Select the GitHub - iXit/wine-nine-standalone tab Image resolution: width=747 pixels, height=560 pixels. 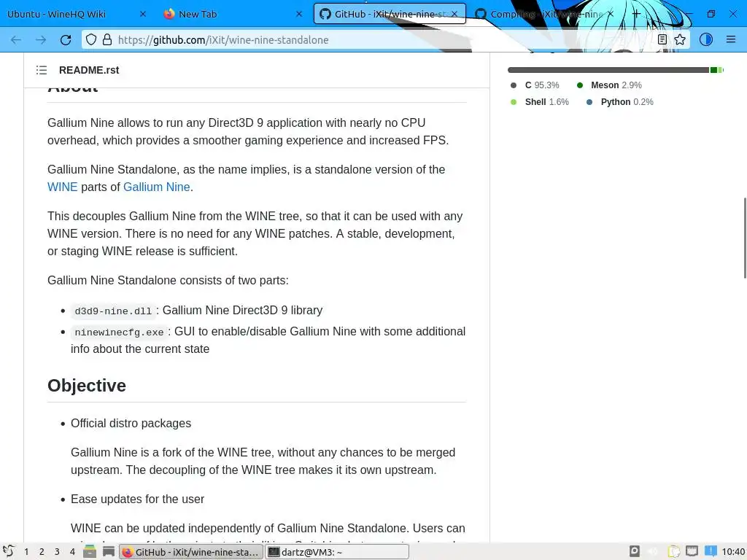click(x=390, y=14)
